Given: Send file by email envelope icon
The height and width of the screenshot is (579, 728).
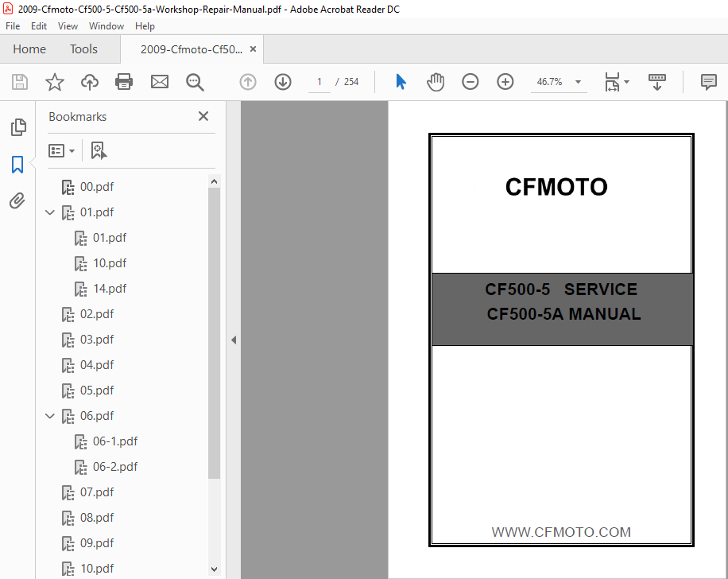Looking at the screenshot, I should point(159,82).
